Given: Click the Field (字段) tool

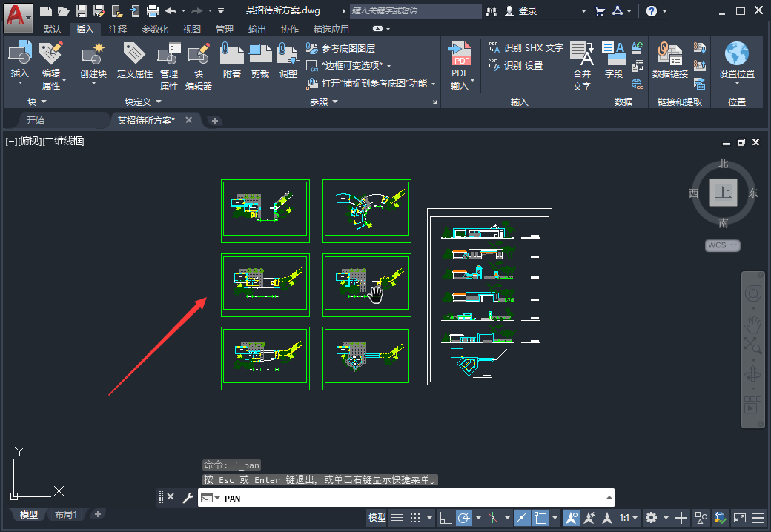Looking at the screenshot, I should 614,60.
